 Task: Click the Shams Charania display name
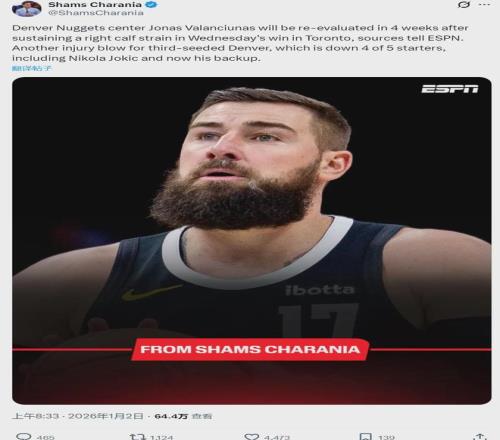pos(95,5)
